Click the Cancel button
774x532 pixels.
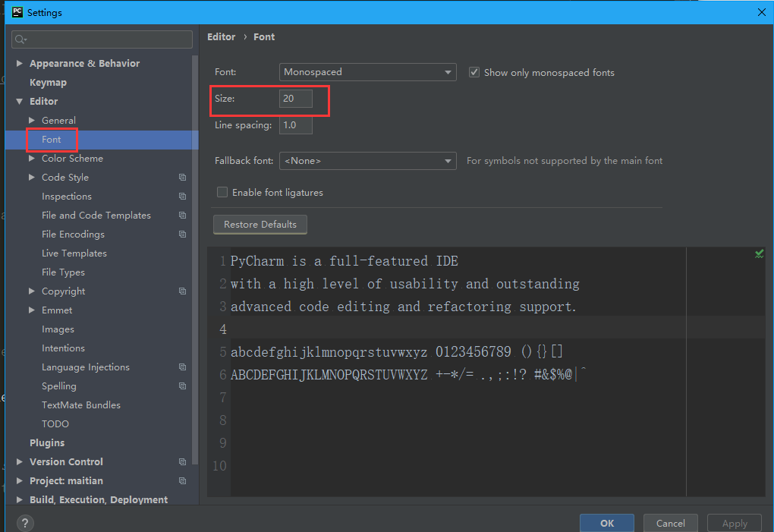pos(670,523)
